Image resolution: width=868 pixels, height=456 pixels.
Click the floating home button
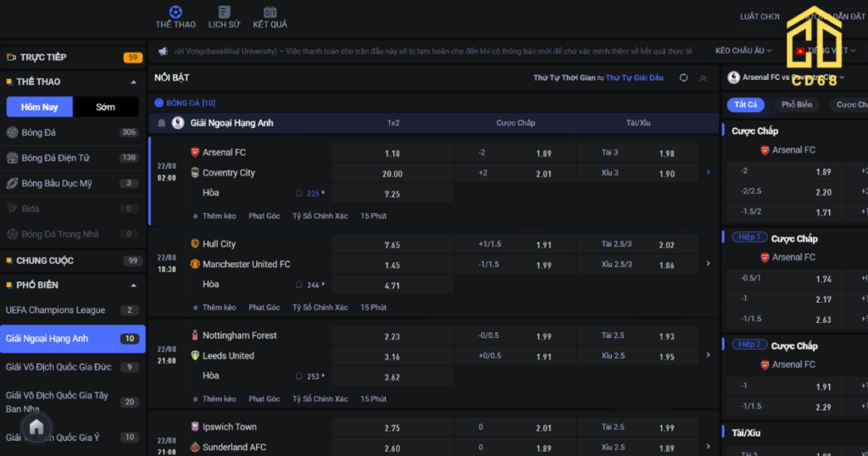click(36, 426)
